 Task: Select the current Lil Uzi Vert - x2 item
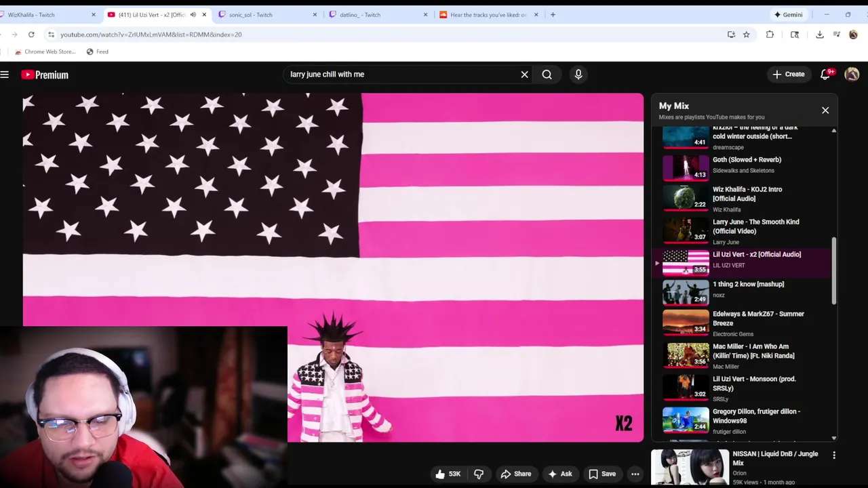coord(743,262)
